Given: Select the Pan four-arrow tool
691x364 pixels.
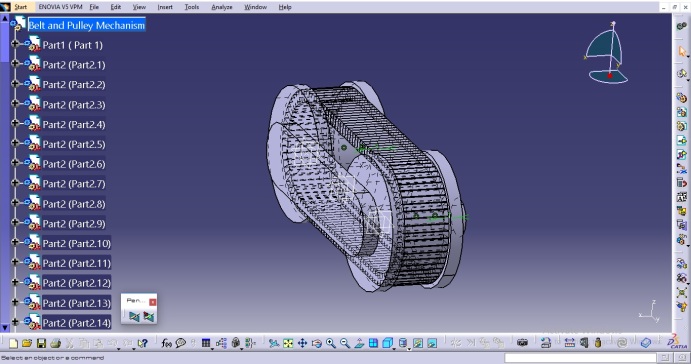Looking at the screenshot, I should click(x=302, y=343).
